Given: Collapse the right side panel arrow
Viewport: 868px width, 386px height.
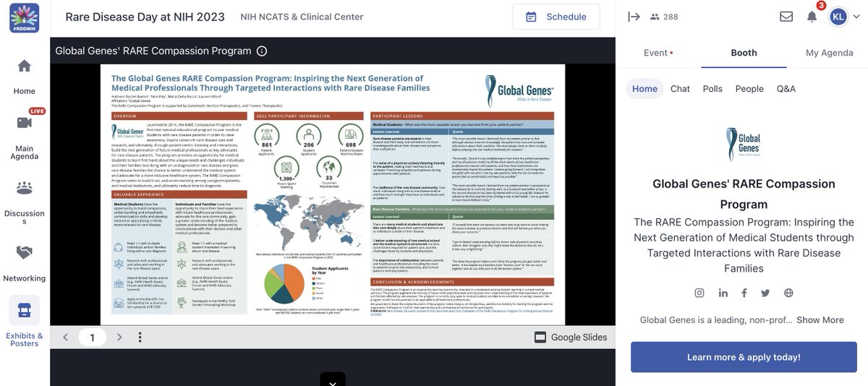Looking at the screenshot, I should (634, 17).
